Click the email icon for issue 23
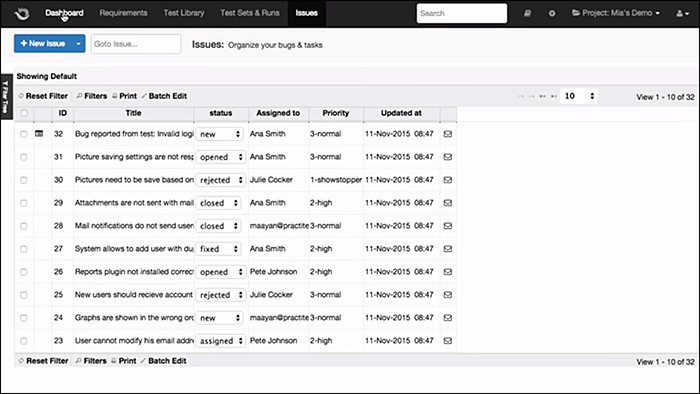700x394 pixels. point(448,341)
